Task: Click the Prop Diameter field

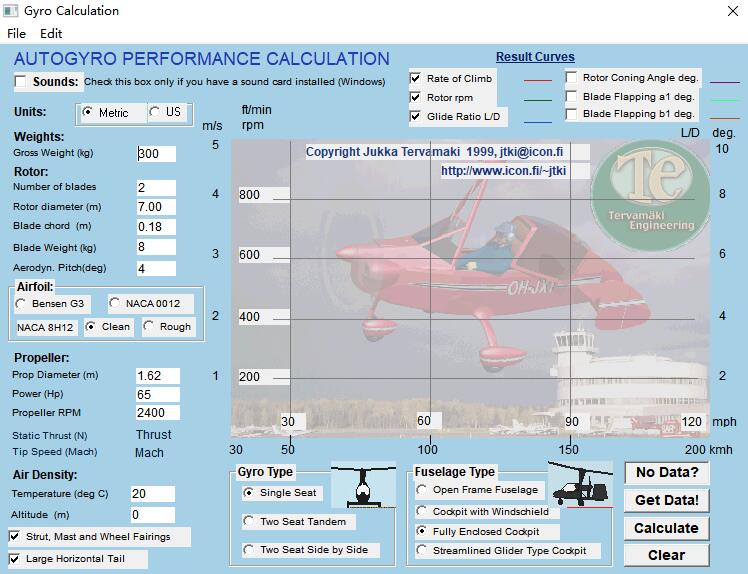Action: [158, 376]
